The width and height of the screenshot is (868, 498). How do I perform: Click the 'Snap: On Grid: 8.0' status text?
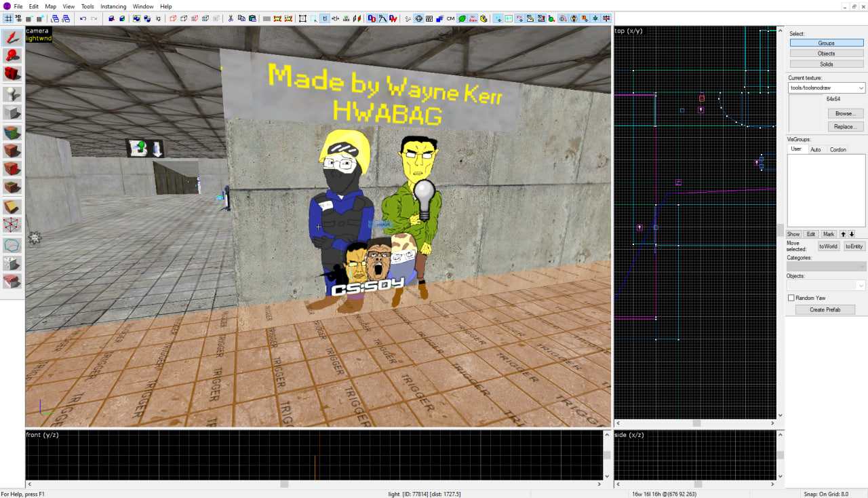(x=826, y=494)
